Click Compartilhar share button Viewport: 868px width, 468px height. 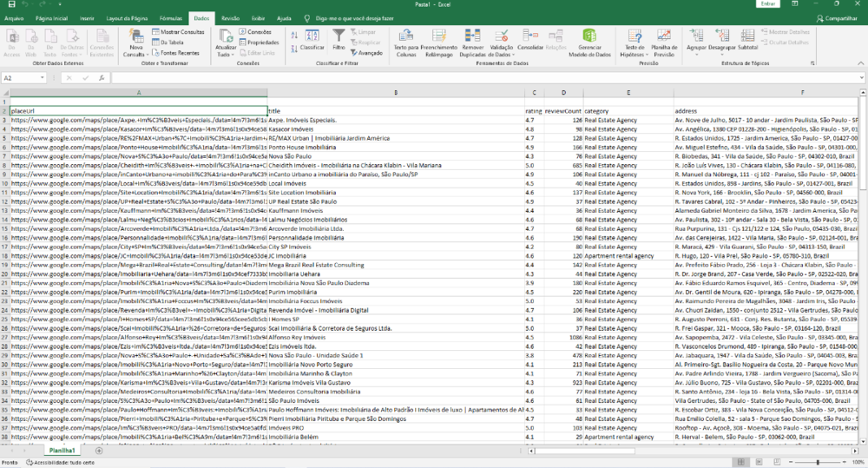(837, 18)
